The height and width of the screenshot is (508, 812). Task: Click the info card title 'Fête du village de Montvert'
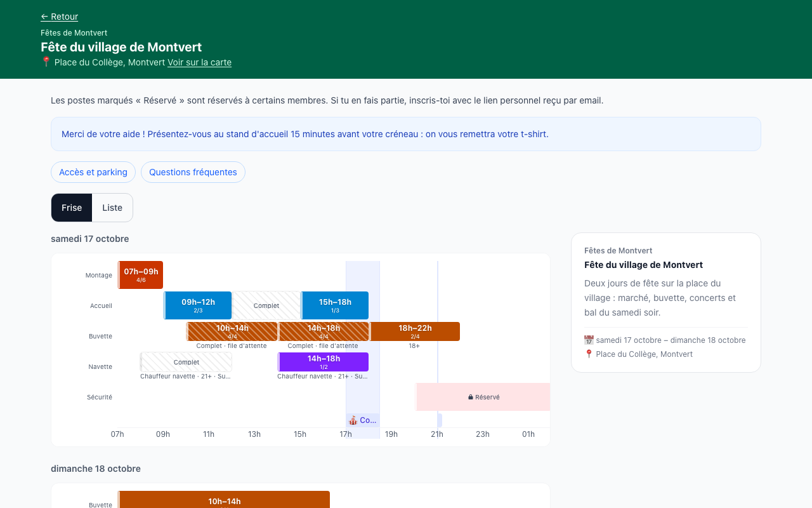tap(643, 265)
